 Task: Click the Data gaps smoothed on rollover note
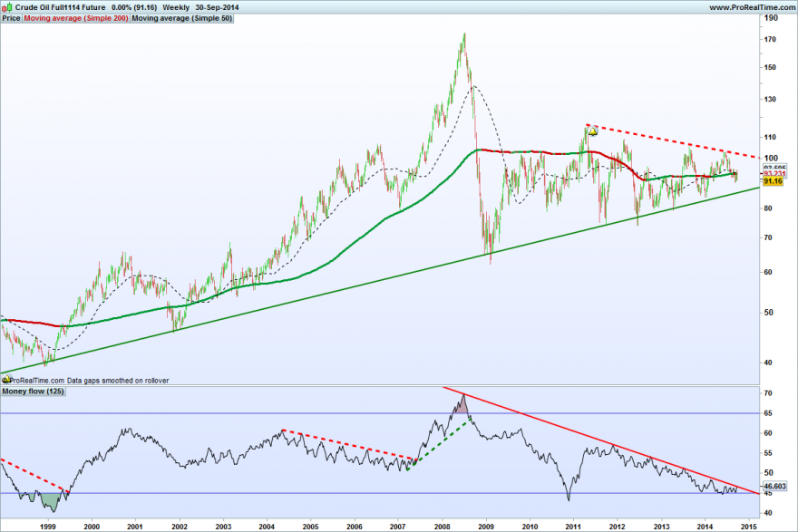pyautogui.click(x=118, y=381)
